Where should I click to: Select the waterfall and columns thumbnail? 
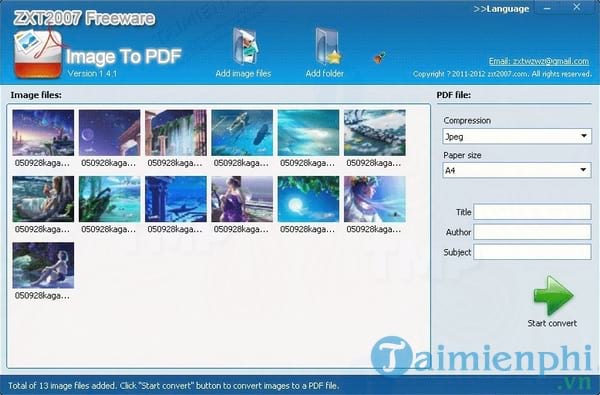coord(176,133)
